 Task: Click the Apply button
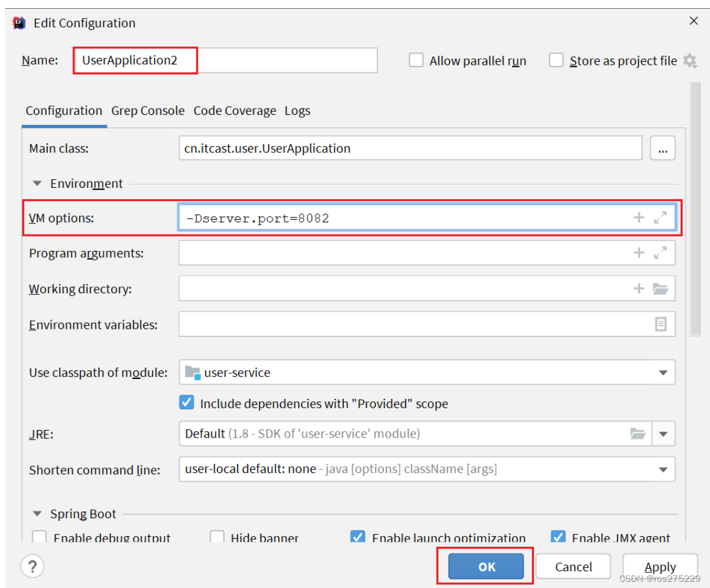[x=660, y=566]
